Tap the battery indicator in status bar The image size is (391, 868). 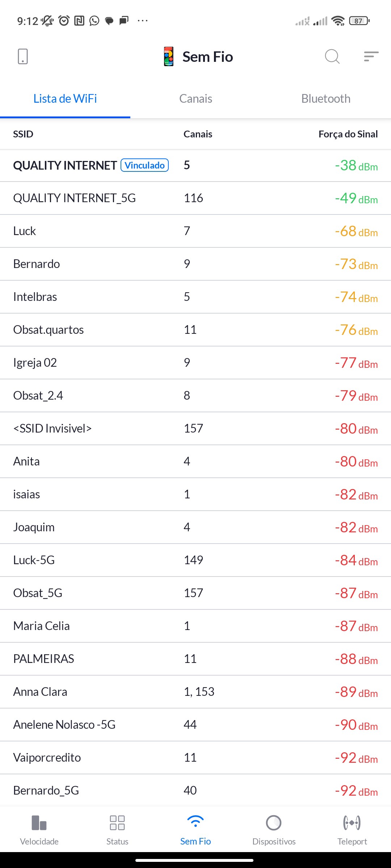coord(359,21)
